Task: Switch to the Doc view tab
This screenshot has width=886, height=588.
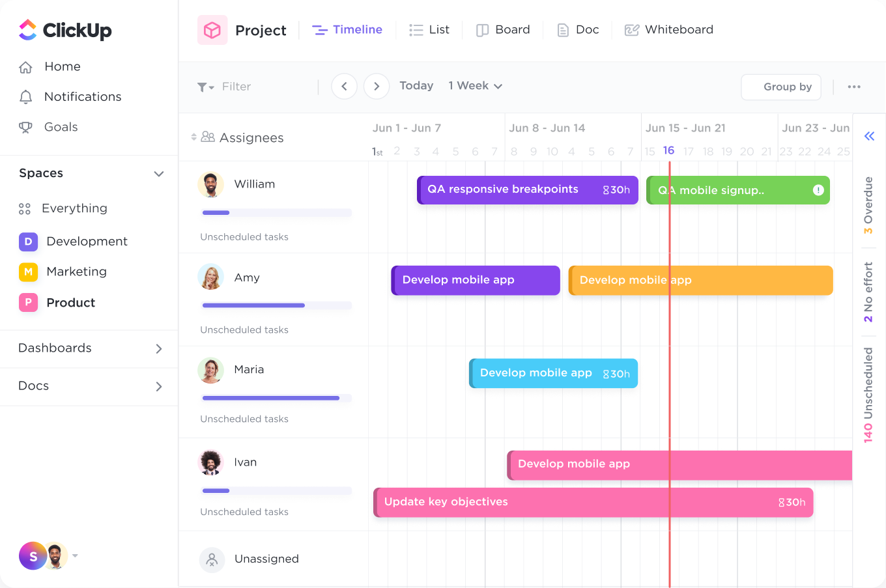Action: pos(578,30)
